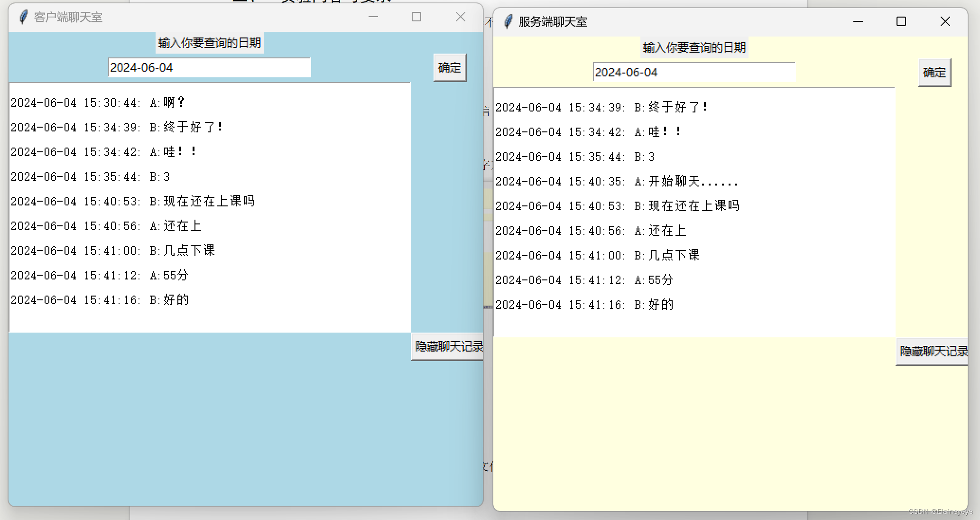Viewport: 980px width, 520px height.
Task: Focus the client date entry field
Action: coord(209,68)
